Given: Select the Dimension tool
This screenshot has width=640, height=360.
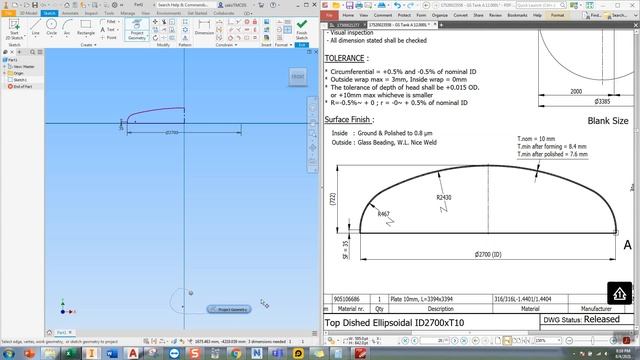Looking at the screenshot, I should tap(204, 27).
